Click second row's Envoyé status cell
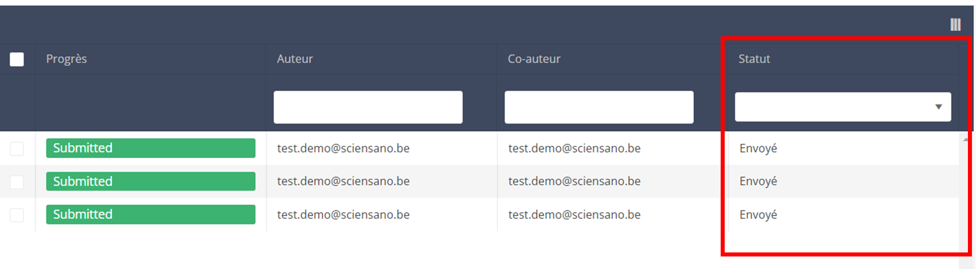This screenshot has width=980, height=269. (758, 181)
